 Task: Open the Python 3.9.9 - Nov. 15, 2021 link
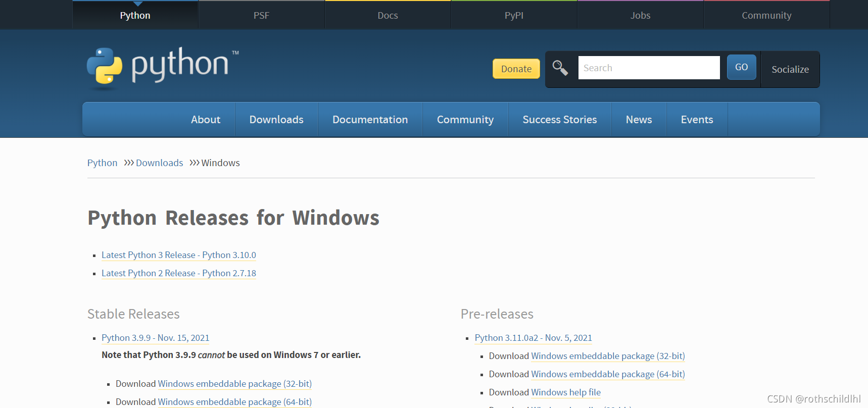(x=155, y=338)
